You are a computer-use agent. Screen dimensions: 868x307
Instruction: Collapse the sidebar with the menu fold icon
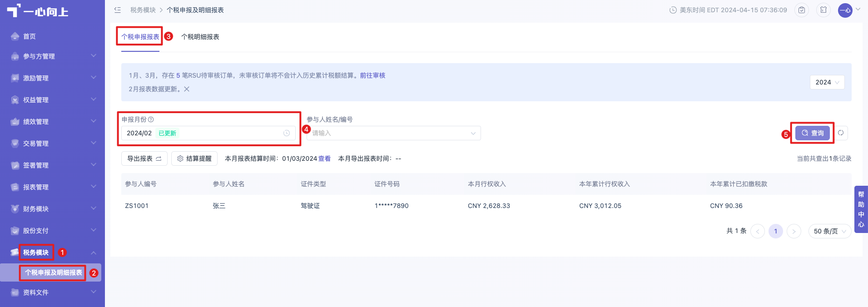coord(118,10)
